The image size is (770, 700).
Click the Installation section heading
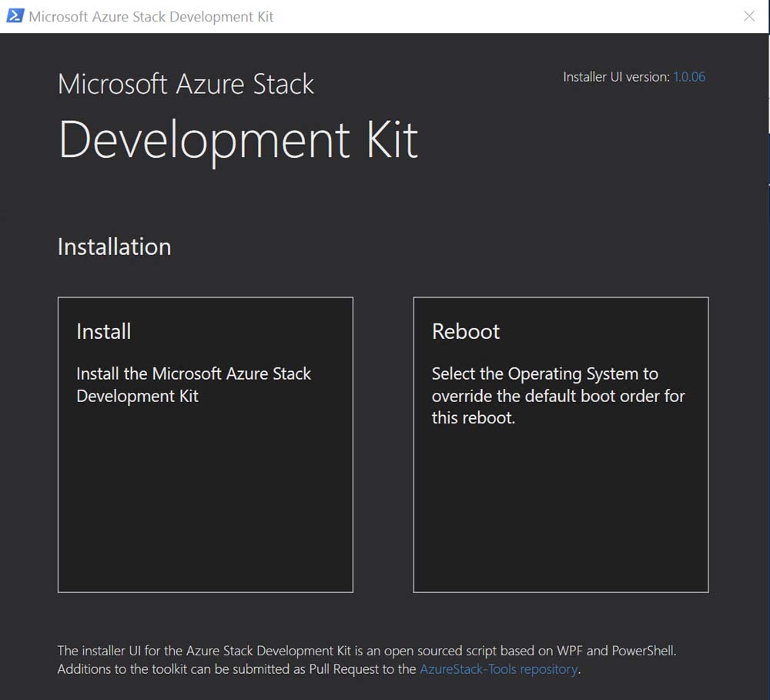coord(114,247)
